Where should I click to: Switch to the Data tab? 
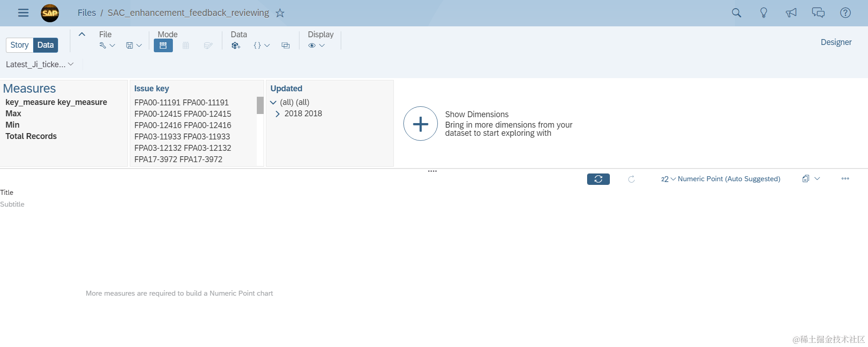pyautogui.click(x=45, y=45)
